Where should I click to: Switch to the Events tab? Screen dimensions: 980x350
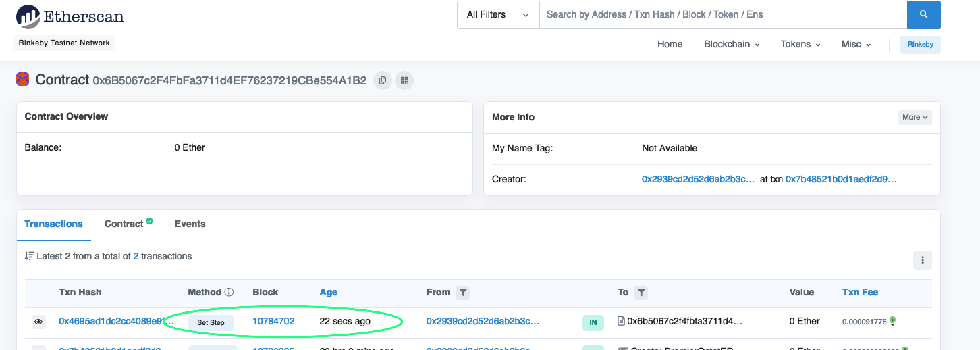tap(190, 224)
